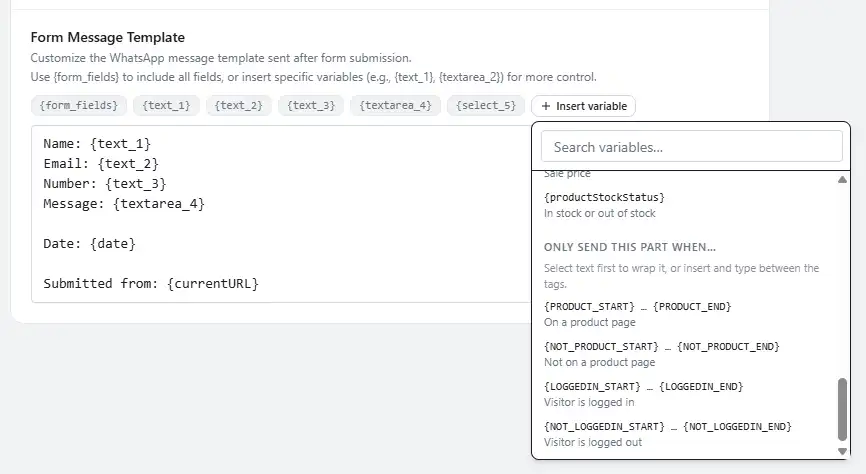Click the 'In stock or out of stock' description

pos(599,213)
